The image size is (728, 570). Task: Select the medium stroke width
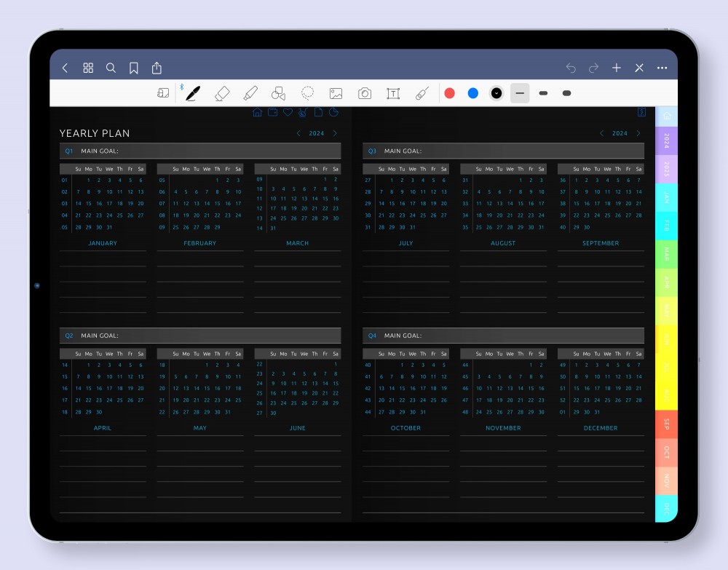(x=543, y=93)
